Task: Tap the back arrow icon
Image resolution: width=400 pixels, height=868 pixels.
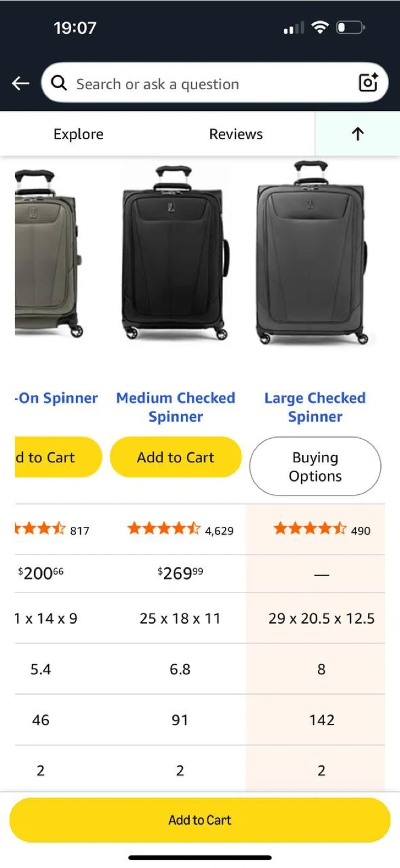Action: coord(21,83)
